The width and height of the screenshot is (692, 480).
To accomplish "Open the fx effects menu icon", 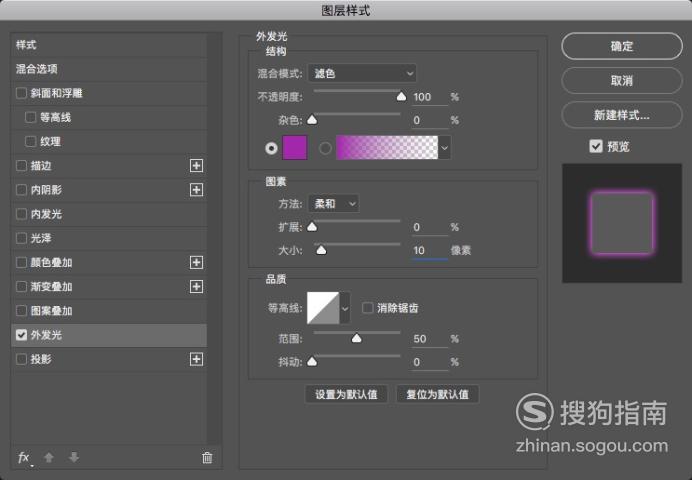I will [24, 458].
